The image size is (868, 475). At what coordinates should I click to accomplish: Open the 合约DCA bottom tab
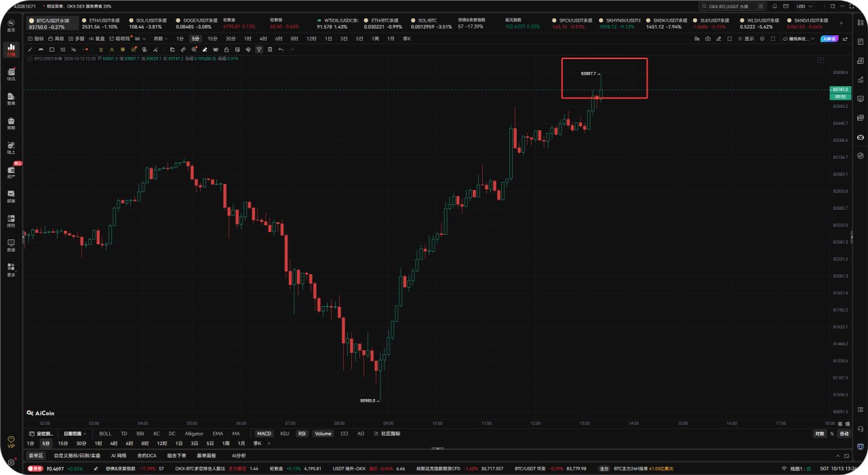[147, 455]
